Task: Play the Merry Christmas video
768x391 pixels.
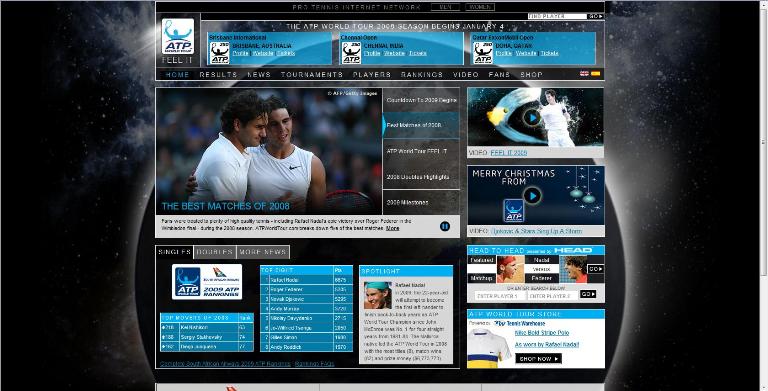Action: click(532, 196)
